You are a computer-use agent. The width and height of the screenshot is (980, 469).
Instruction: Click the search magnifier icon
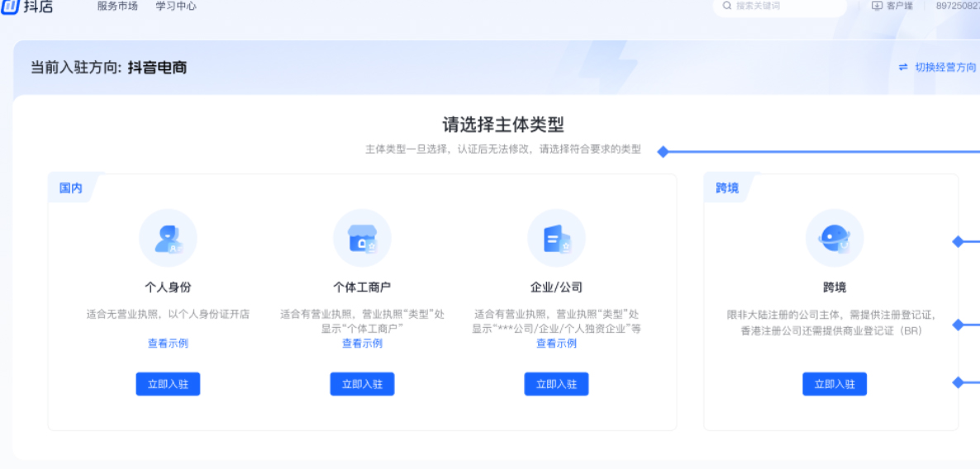[727, 6]
